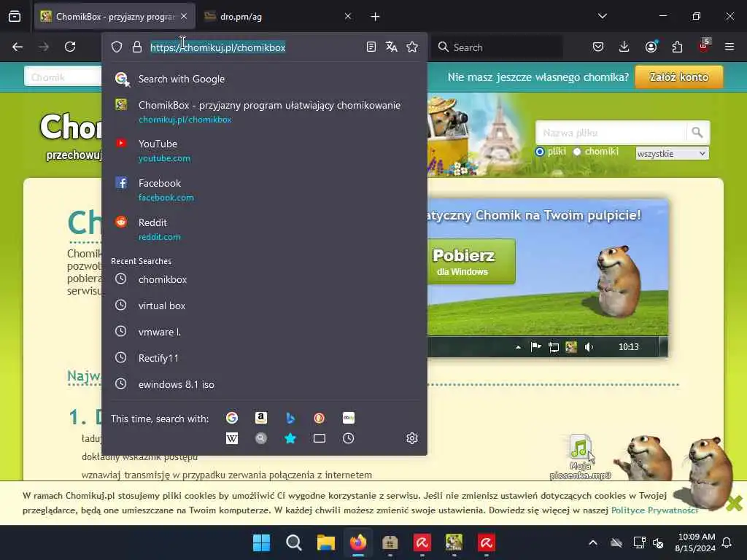Dismiss the cookie banner green X

pos(734,503)
